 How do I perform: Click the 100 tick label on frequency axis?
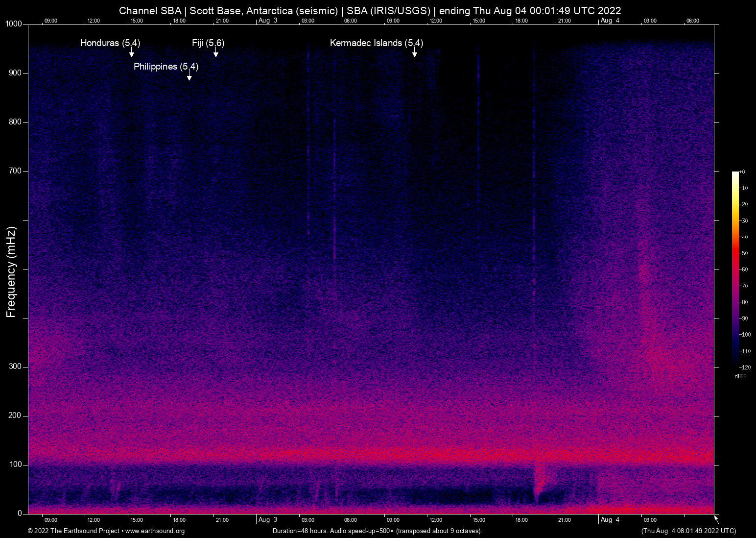[x=15, y=465]
